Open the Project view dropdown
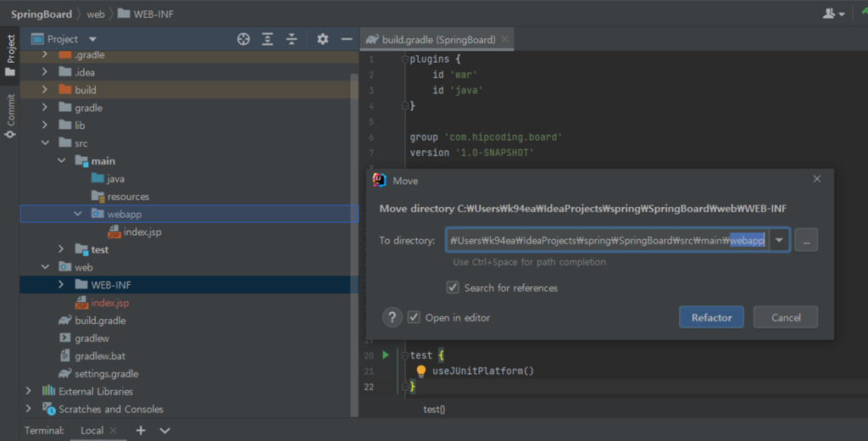Viewport: 868px width, 441px height. 92,39
